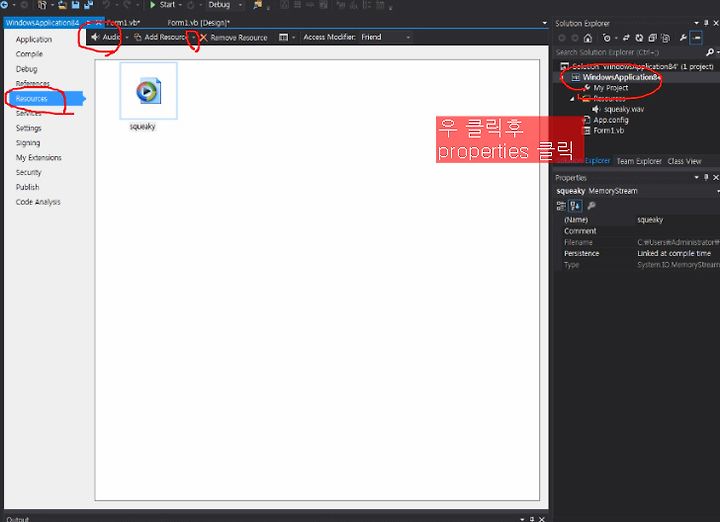Select the My Extensions page
Viewport: 720px width, 522px height.
[x=39, y=157]
